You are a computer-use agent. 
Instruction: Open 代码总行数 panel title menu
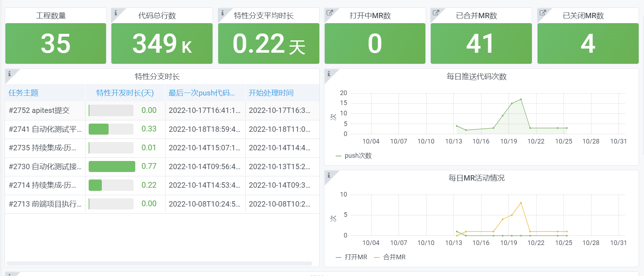(x=157, y=16)
